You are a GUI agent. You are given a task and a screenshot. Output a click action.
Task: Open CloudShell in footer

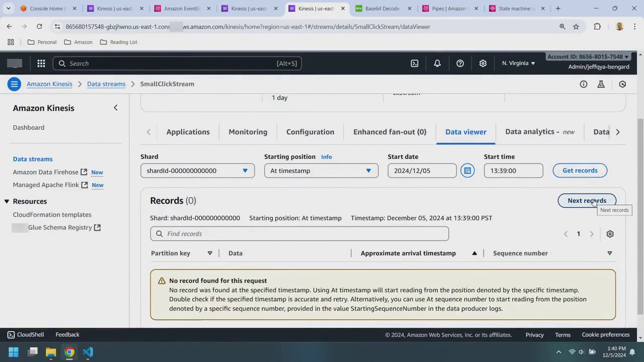26,335
